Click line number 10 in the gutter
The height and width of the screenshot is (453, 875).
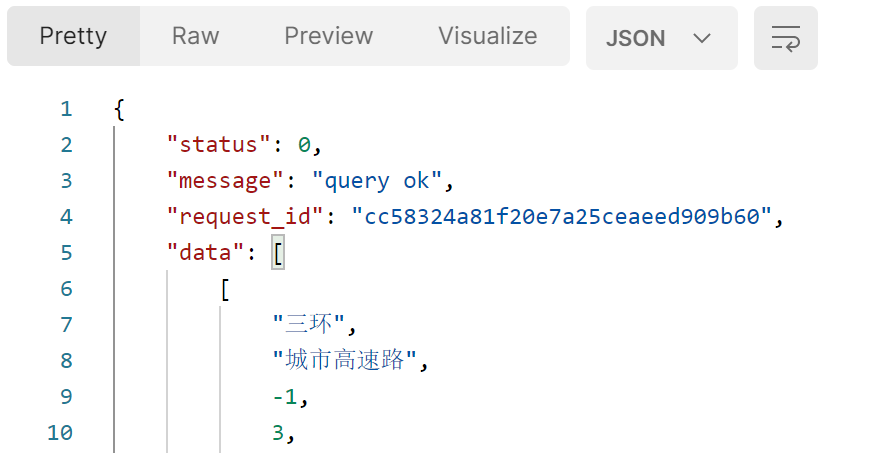coord(59,433)
